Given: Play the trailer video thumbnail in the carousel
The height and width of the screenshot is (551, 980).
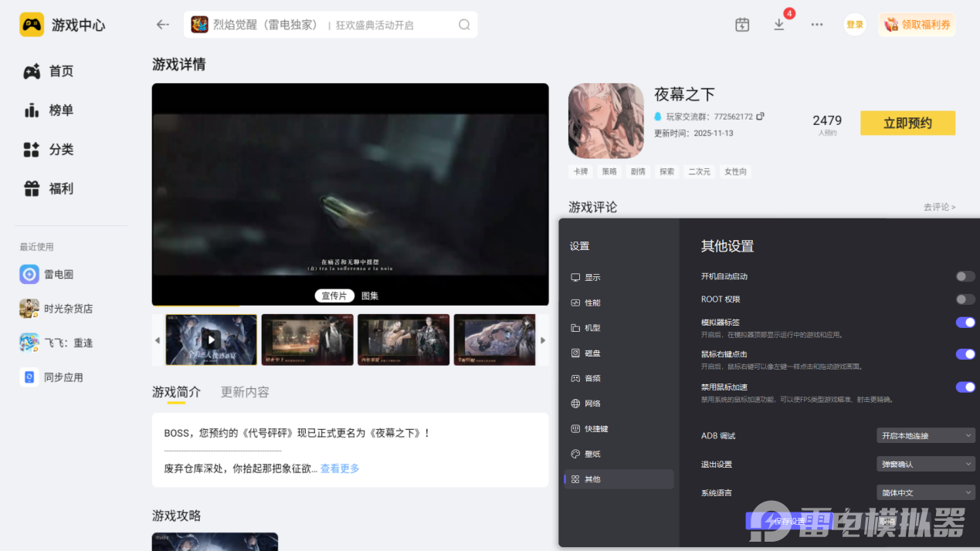Looking at the screenshot, I should [210, 340].
